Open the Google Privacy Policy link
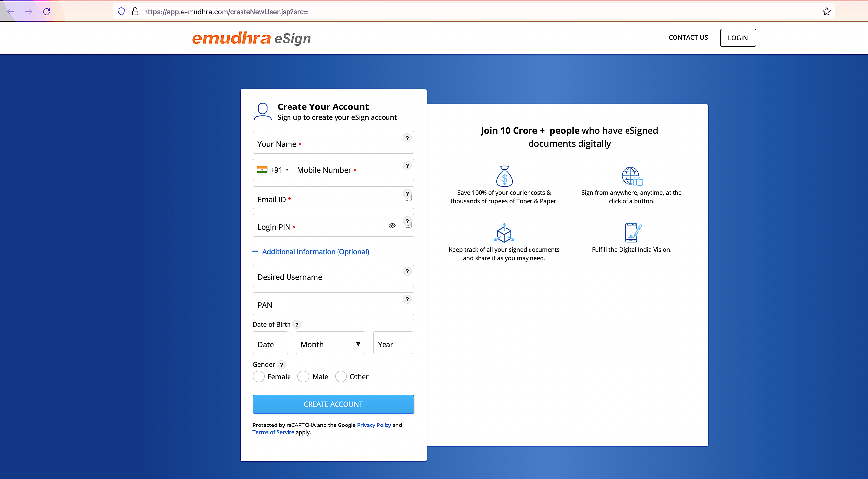The image size is (868, 479). [374, 425]
